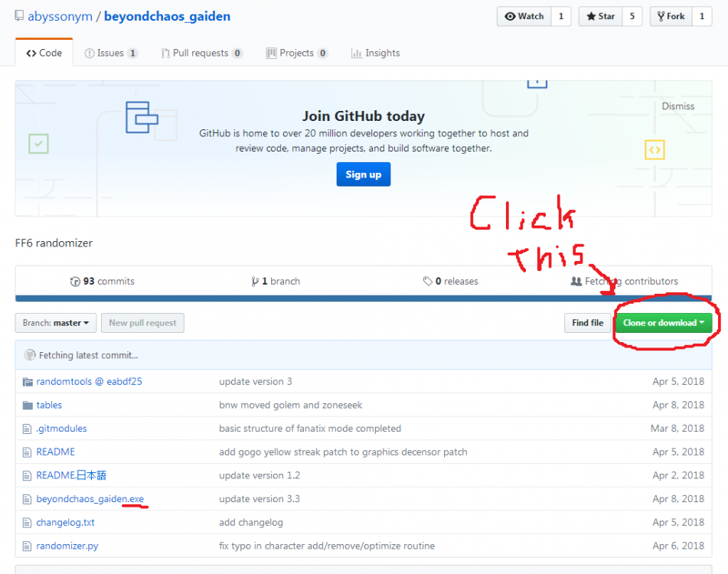Go to the abyssonym user profile
728x574 pixels.
pyautogui.click(x=60, y=16)
